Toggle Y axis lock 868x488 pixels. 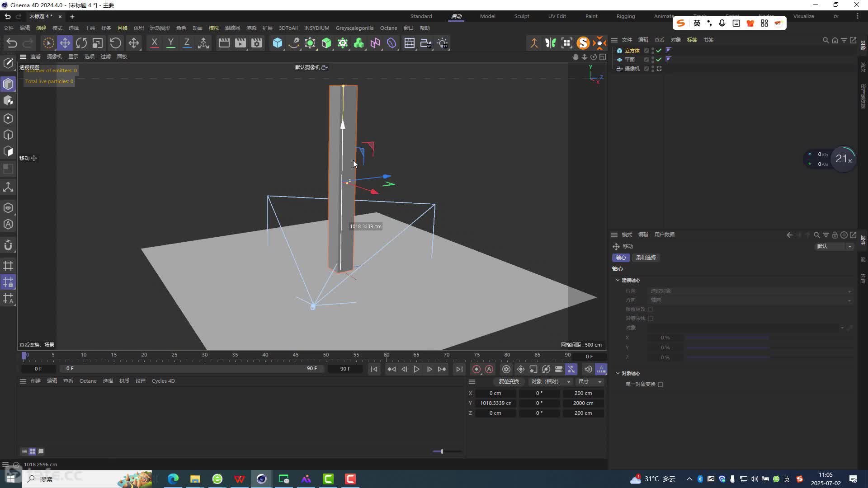point(170,43)
